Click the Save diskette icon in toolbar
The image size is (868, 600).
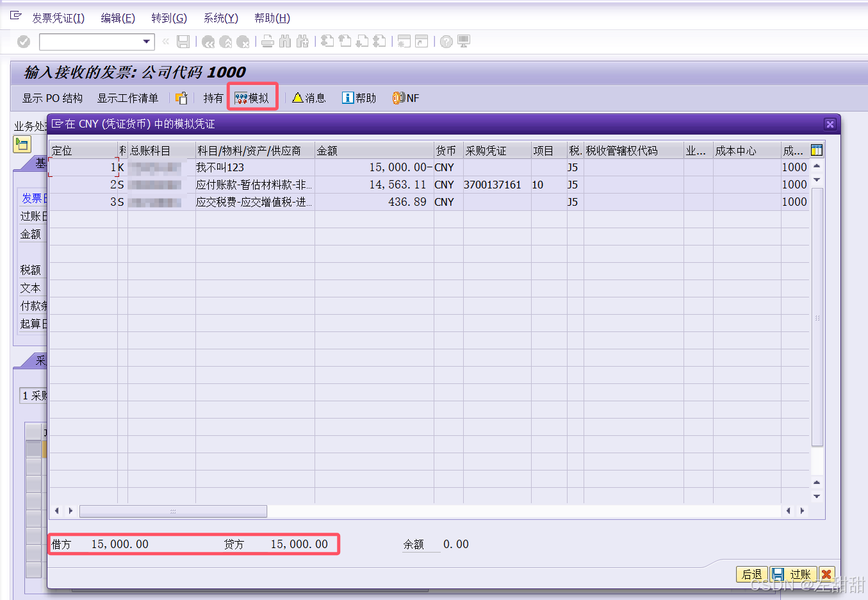pos(183,42)
